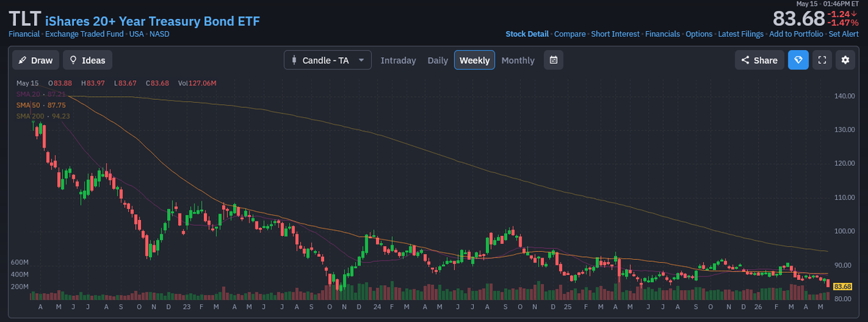Switch to Daily timeframe
The height and width of the screenshot is (322, 868).
(x=438, y=60)
